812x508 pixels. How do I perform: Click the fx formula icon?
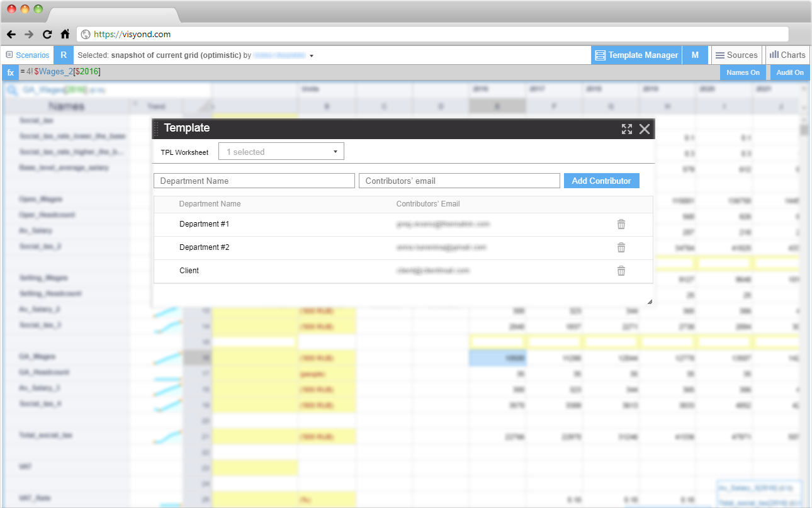tap(10, 72)
